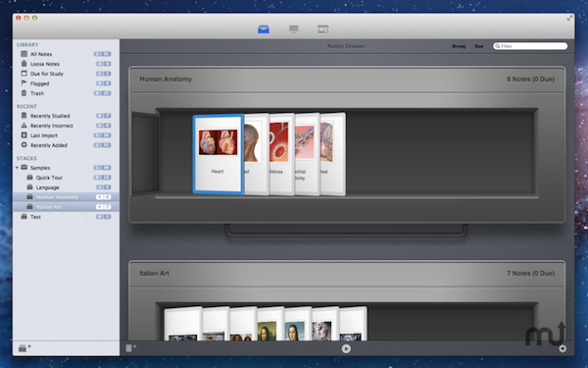Open the card editor view icon

(322, 28)
